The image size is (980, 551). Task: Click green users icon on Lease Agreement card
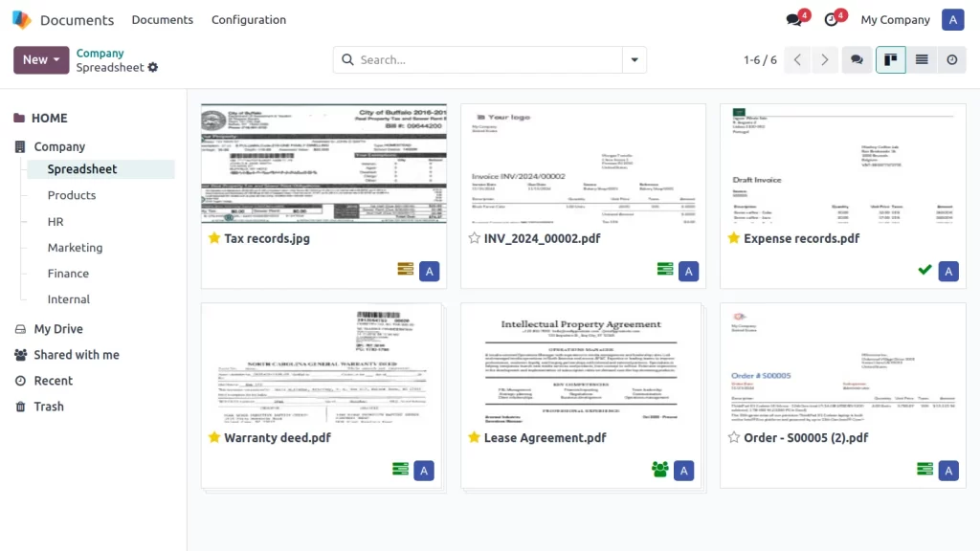coord(659,470)
